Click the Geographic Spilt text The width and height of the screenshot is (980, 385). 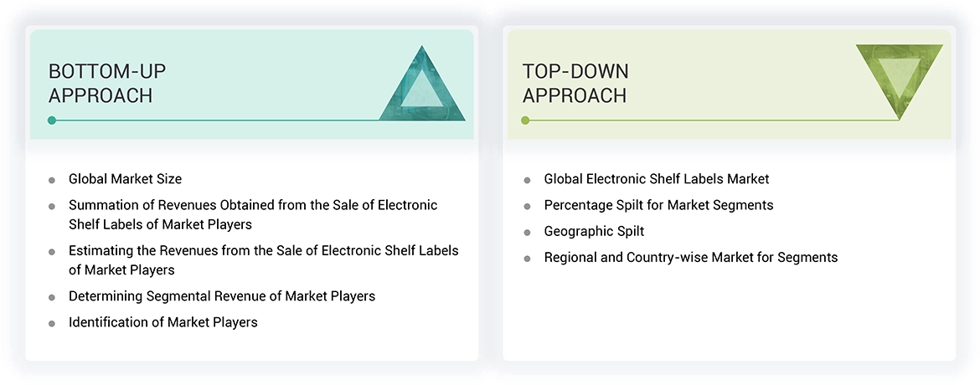pos(594,231)
